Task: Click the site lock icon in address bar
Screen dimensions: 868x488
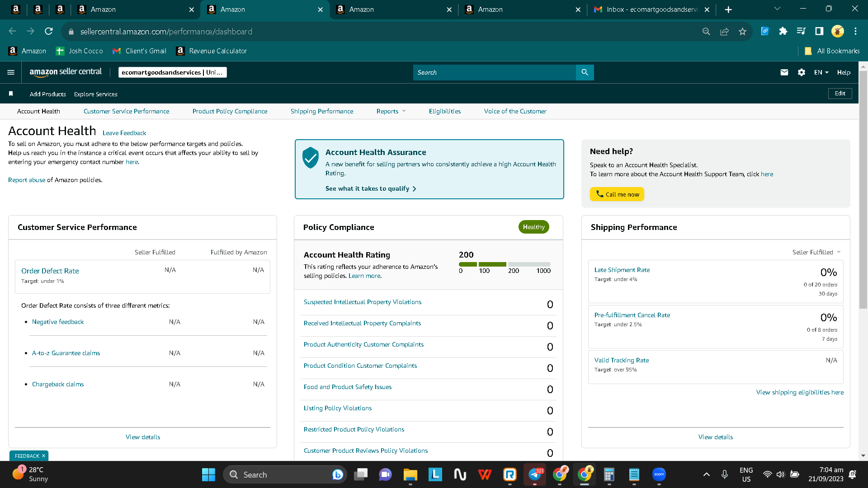Action: click(x=71, y=32)
